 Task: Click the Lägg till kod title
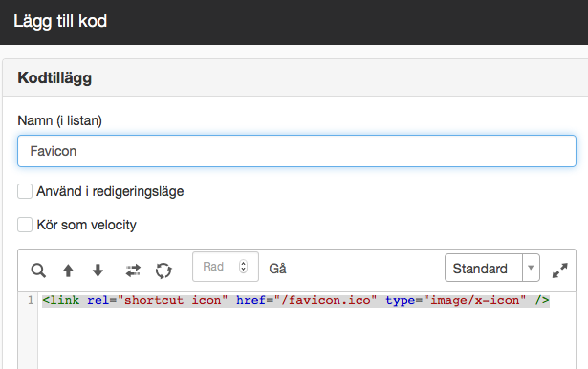(60, 21)
